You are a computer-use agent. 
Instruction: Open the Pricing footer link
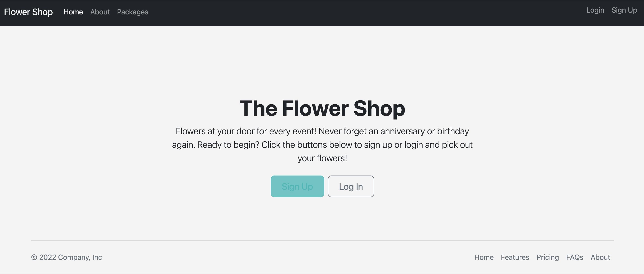point(547,257)
